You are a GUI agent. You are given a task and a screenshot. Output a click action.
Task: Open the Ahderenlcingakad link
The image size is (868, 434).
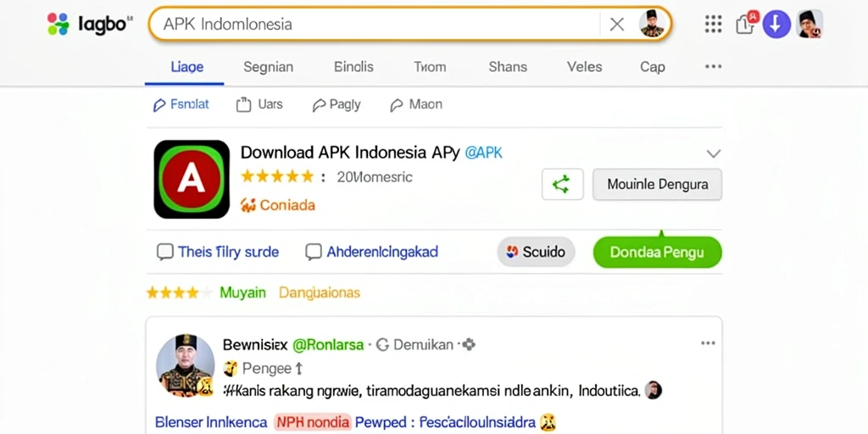[382, 252]
